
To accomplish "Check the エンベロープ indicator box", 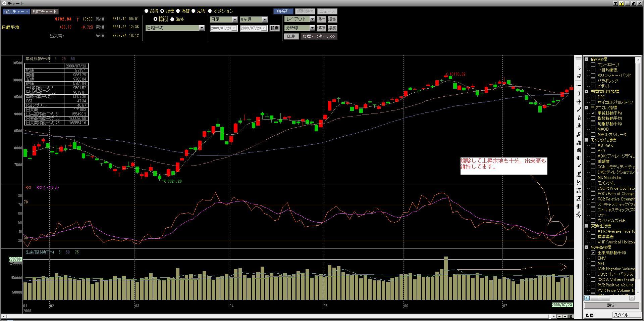I will (x=593, y=65).
